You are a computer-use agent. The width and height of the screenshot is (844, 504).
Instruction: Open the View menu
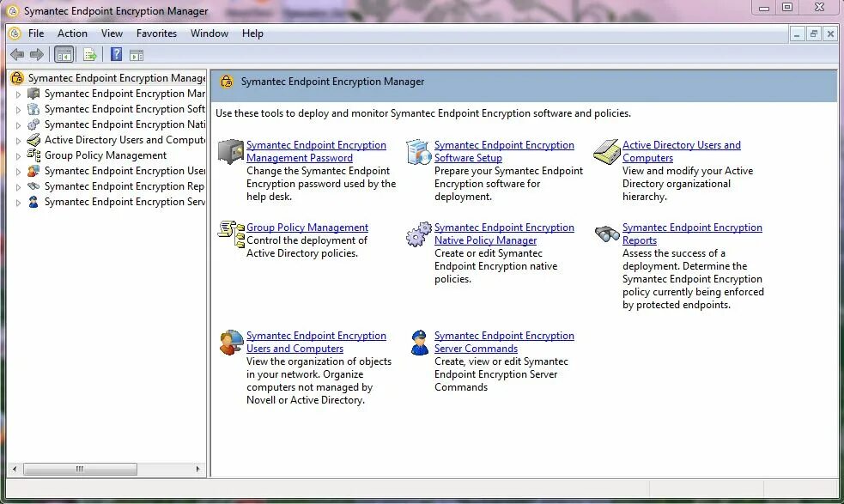112,33
